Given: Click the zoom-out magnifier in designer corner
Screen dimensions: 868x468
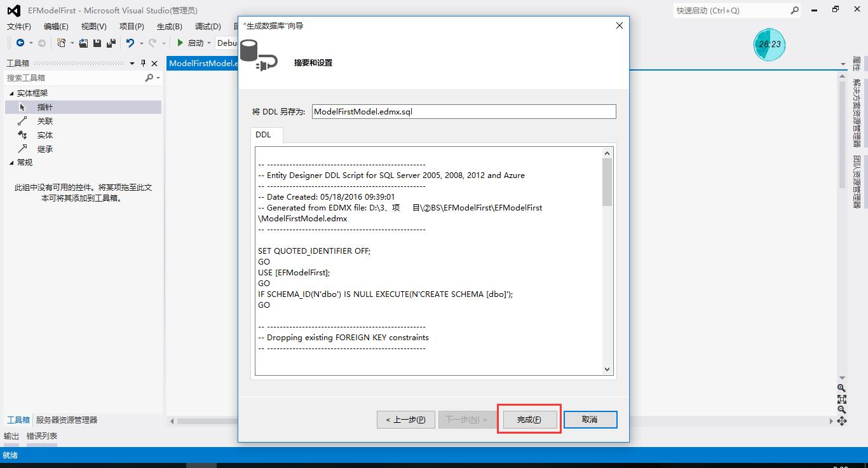Looking at the screenshot, I should coord(842,410).
